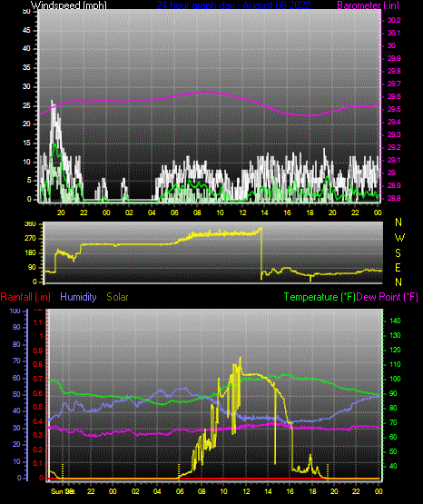Click the 29.4 value on the barometer axis
The image size is (423, 504).
coord(394,123)
